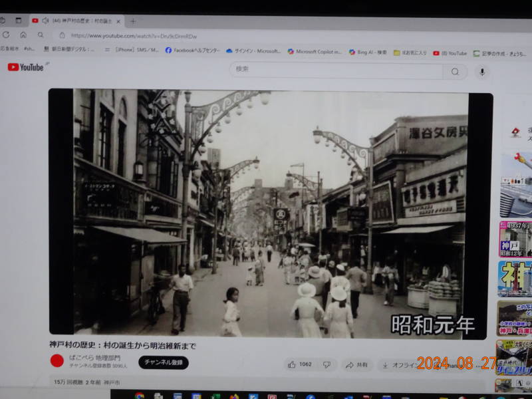Mute the tab using its speaker icon

45,21
